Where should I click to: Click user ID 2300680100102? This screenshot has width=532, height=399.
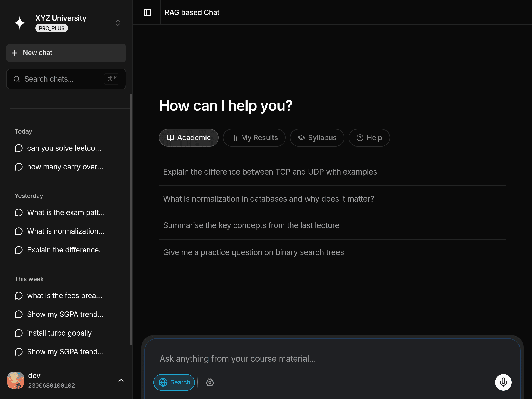coord(51,386)
